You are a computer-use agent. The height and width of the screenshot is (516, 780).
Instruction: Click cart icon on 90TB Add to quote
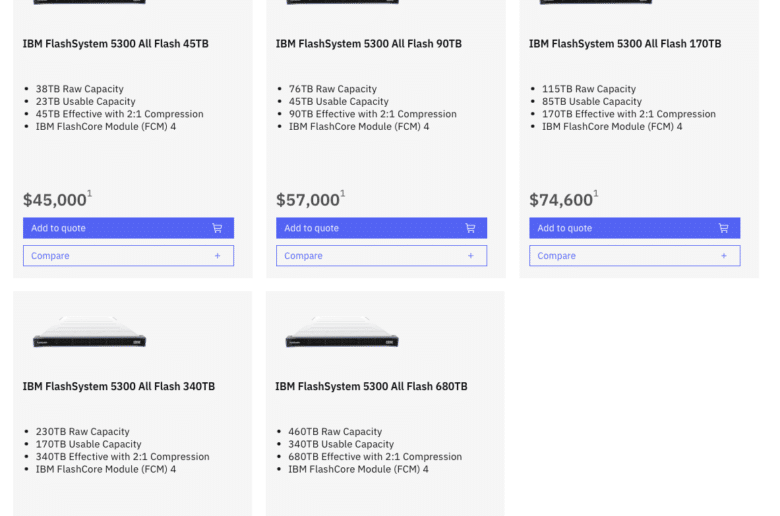470,228
